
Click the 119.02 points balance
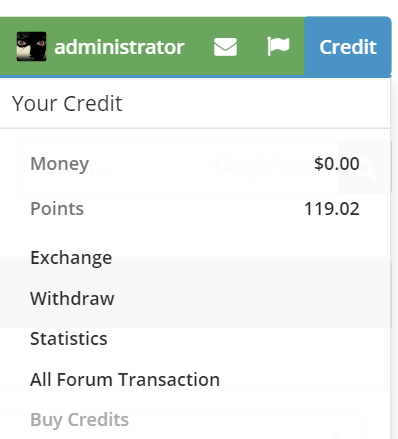point(332,209)
